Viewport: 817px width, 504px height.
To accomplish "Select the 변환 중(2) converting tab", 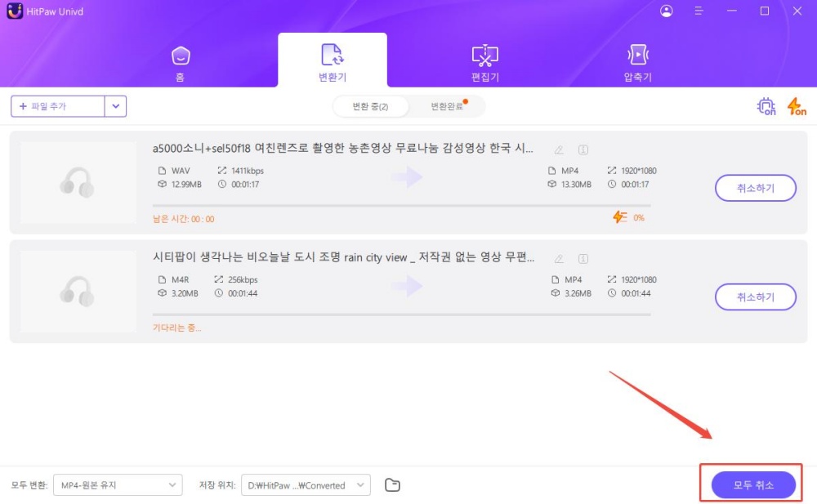I will tap(370, 106).
